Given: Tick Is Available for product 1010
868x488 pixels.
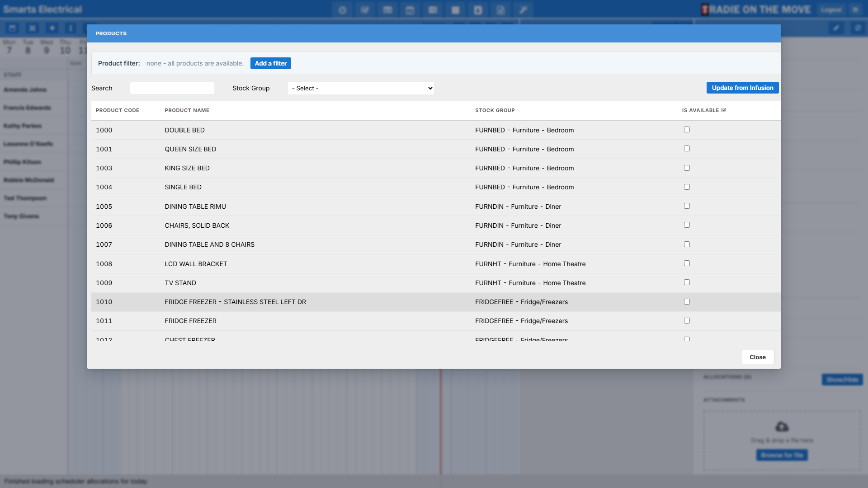Looking at the screenshot, I should [x=687, y=301].
